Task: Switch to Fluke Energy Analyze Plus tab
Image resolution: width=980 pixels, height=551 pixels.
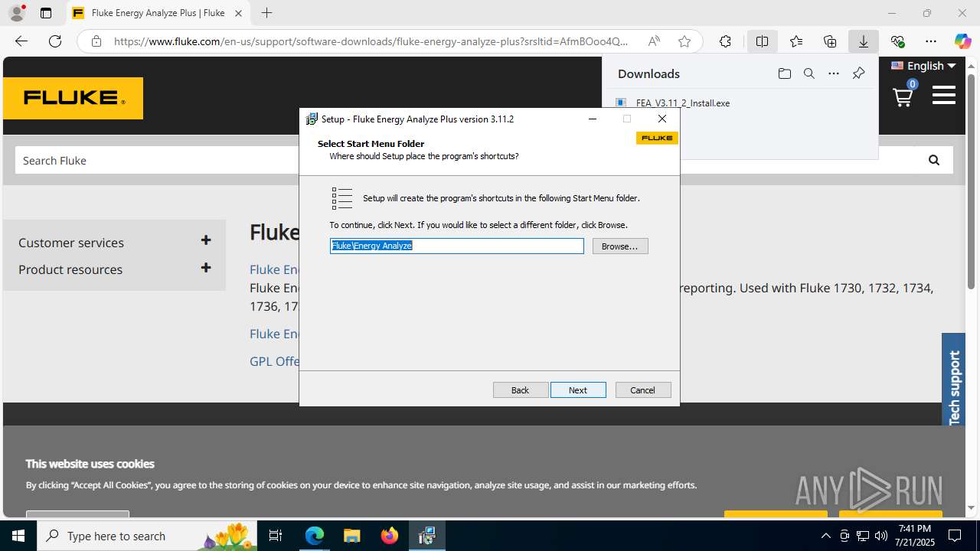Action: pyautogui.click(x=158, y=13)
